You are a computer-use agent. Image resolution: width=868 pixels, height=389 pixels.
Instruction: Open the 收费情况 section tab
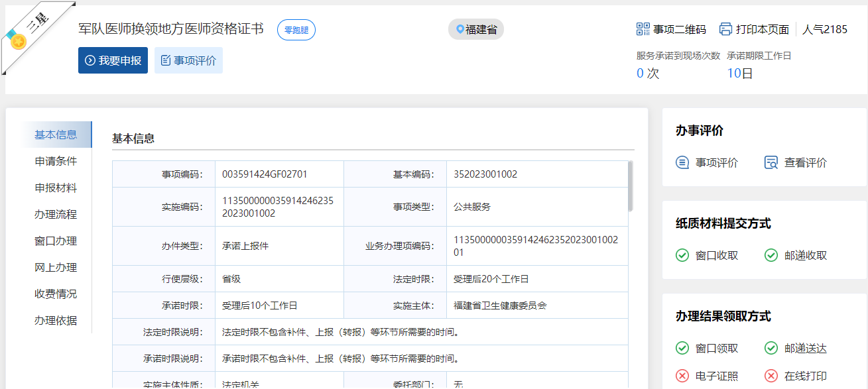click(56, 294)
